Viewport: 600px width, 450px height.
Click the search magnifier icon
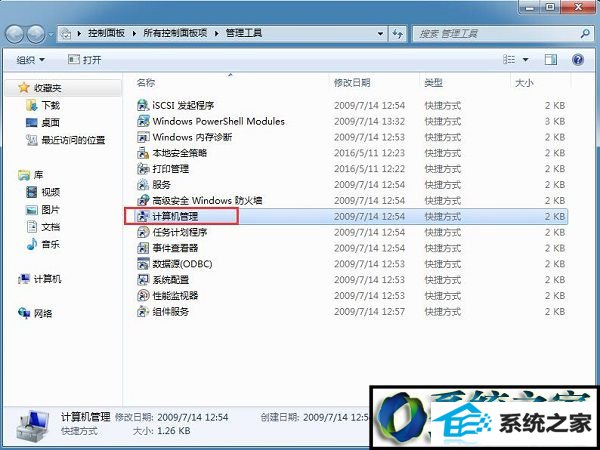click(x=584, y=34)
